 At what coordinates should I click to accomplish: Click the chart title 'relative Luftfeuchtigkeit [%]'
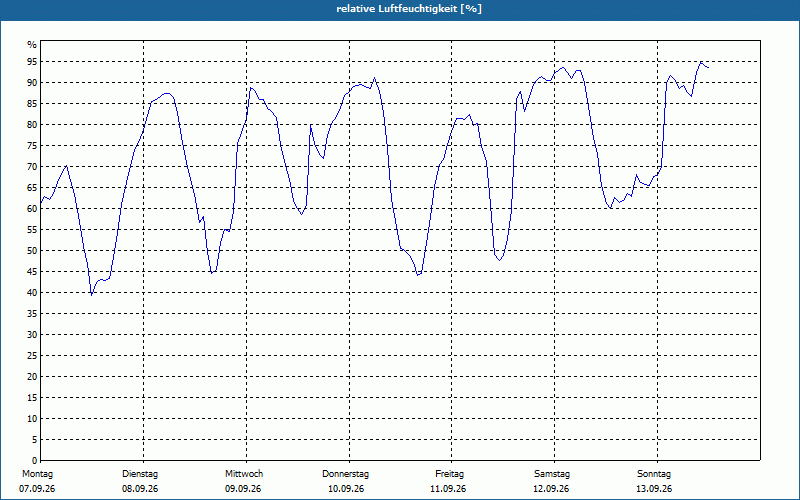(409, 9)
